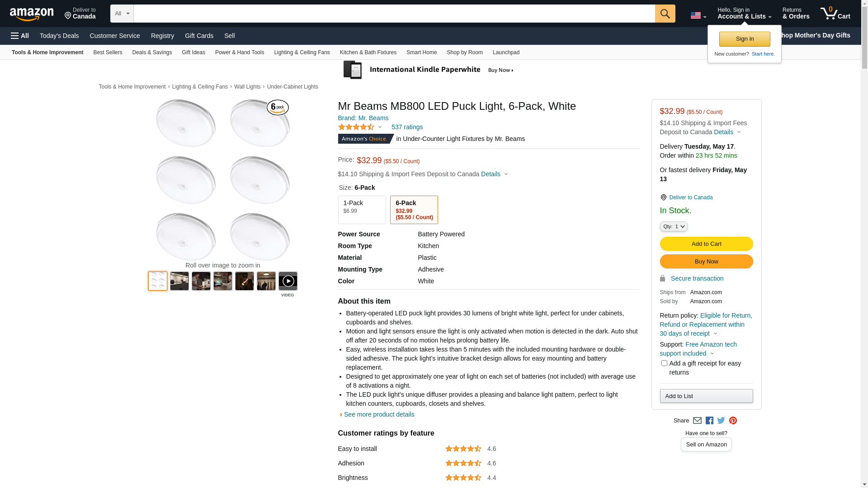868x488 pixels.
Task: Share product via email envelope icon
Action: (x=697, y=421)
